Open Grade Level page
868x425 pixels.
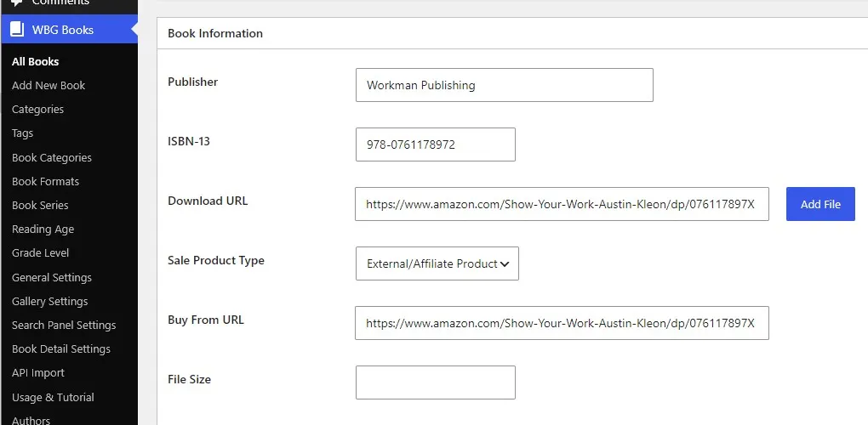[x=40, y=252]
